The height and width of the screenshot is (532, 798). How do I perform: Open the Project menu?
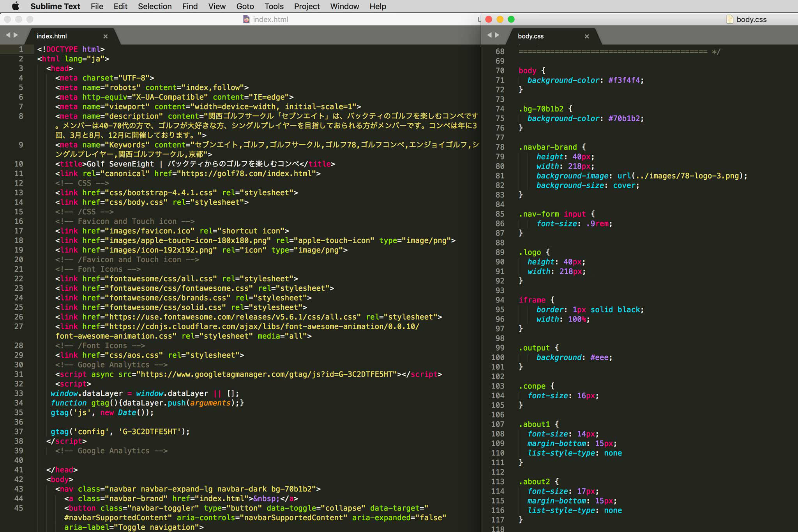coord(307,6)
